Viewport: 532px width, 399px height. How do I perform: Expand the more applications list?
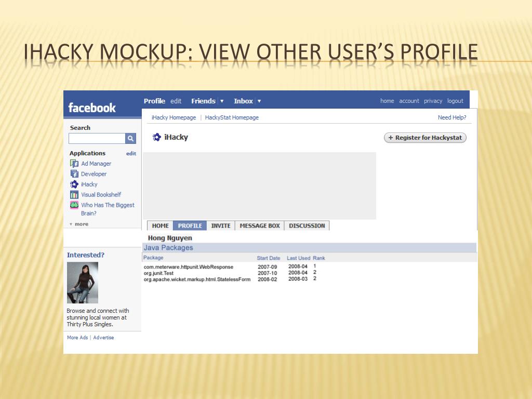pyautogui.click(x=79, y=224)
